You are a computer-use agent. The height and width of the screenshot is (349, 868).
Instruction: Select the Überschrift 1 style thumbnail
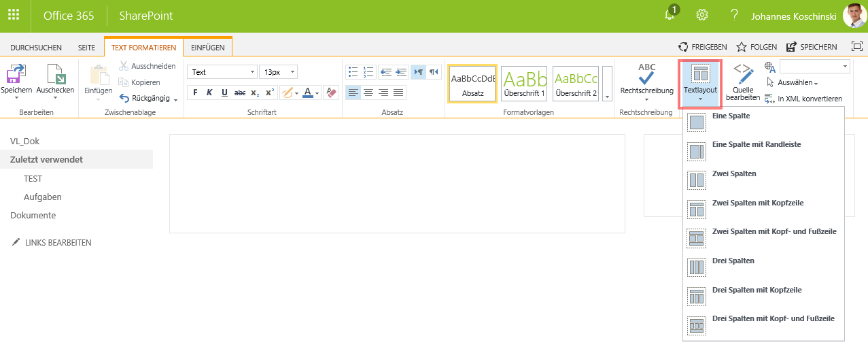tap(524, 84)
